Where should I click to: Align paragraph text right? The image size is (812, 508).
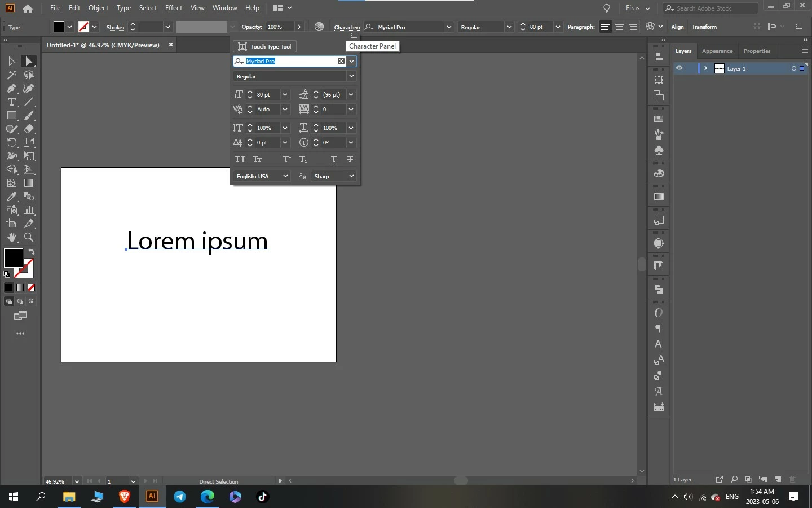pos(633,27)
